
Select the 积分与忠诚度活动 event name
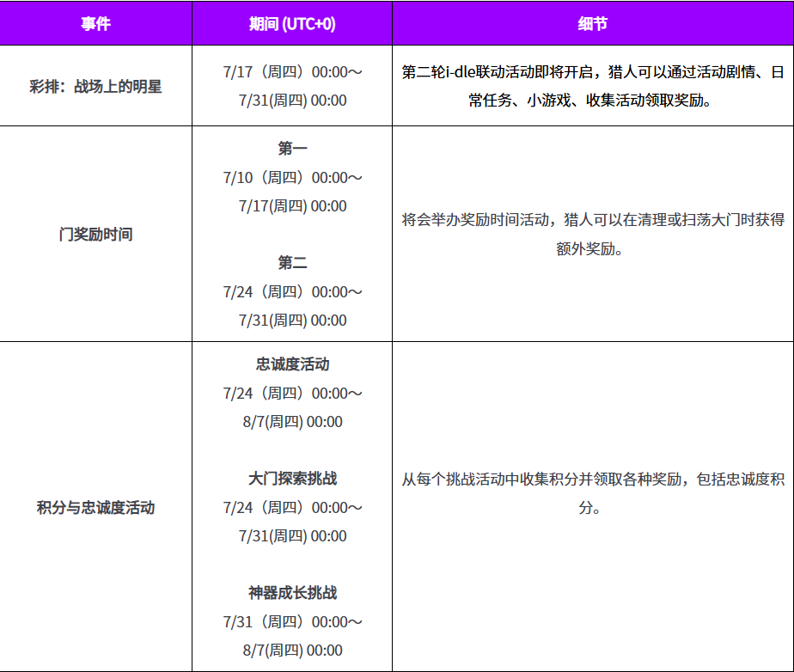coord(95,507)
